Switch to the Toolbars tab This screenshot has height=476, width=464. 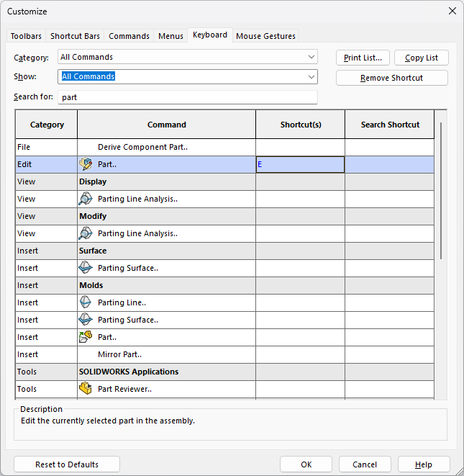click(26, 36)
